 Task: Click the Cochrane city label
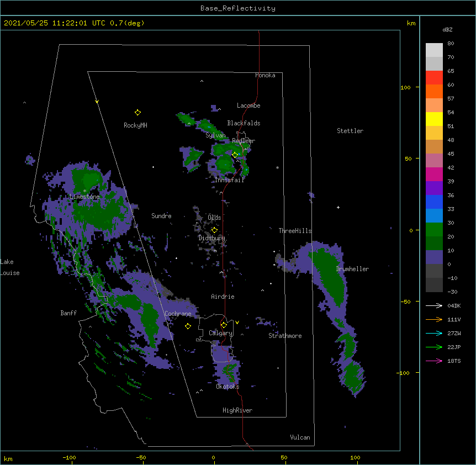pyautogui.click(x=178, y=314)
